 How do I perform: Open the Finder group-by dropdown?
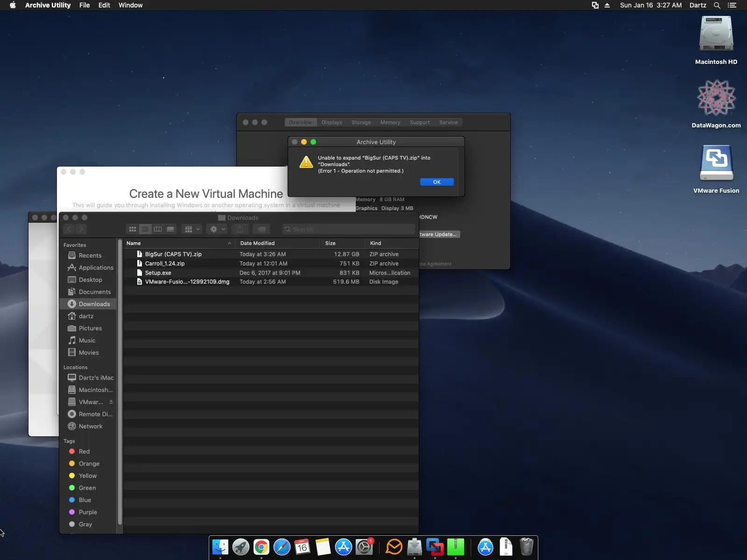[191, 229]
